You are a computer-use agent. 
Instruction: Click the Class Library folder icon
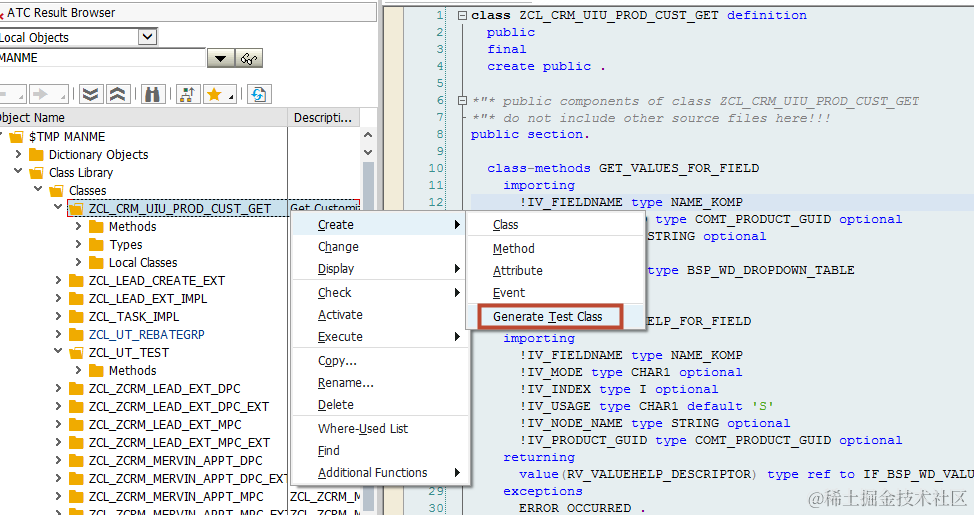click(37, 173)
